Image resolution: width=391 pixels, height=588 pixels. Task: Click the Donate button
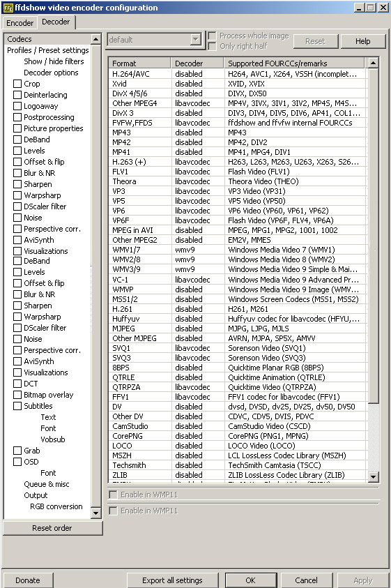pos(28,580)
